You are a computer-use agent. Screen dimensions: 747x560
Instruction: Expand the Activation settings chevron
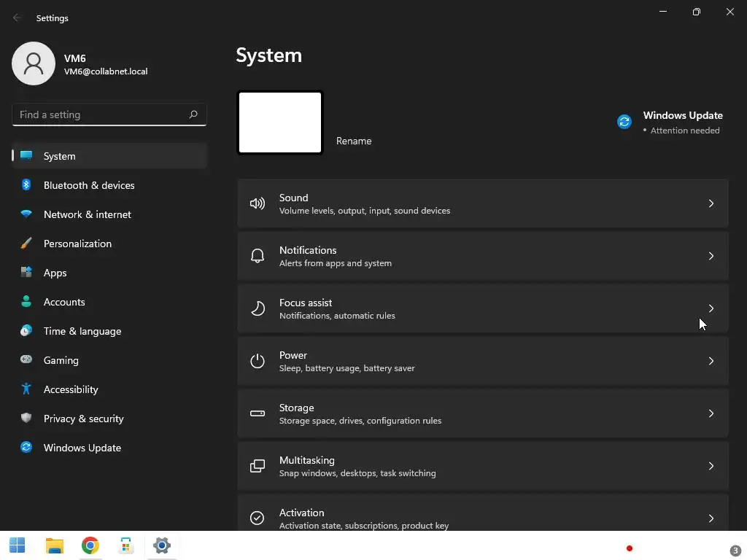711,518
